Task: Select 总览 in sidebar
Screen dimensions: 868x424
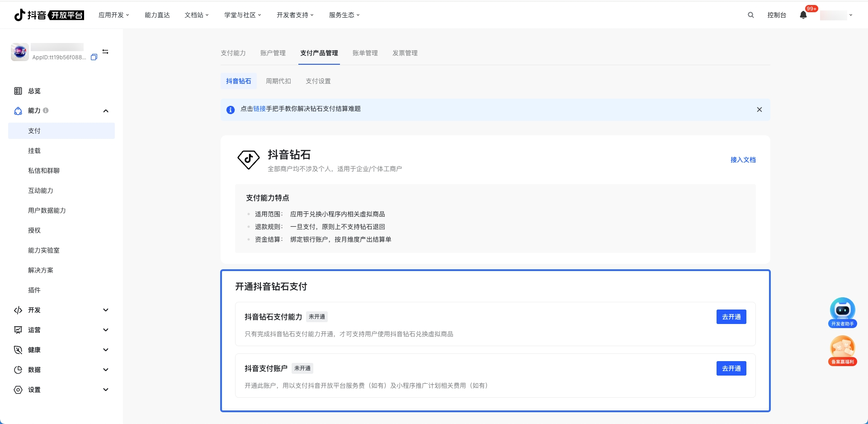Action: tap(34, 91)
